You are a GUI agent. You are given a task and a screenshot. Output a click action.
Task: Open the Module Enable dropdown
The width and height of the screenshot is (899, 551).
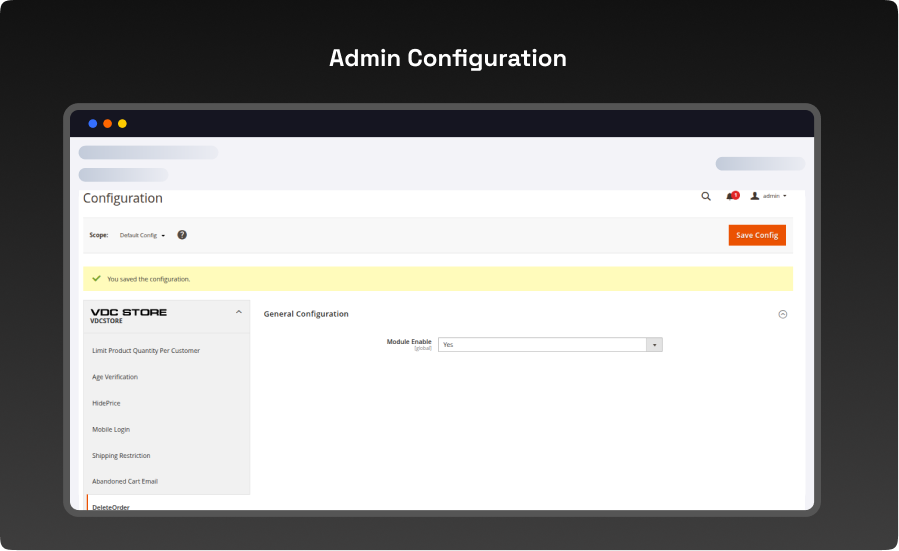549,344
